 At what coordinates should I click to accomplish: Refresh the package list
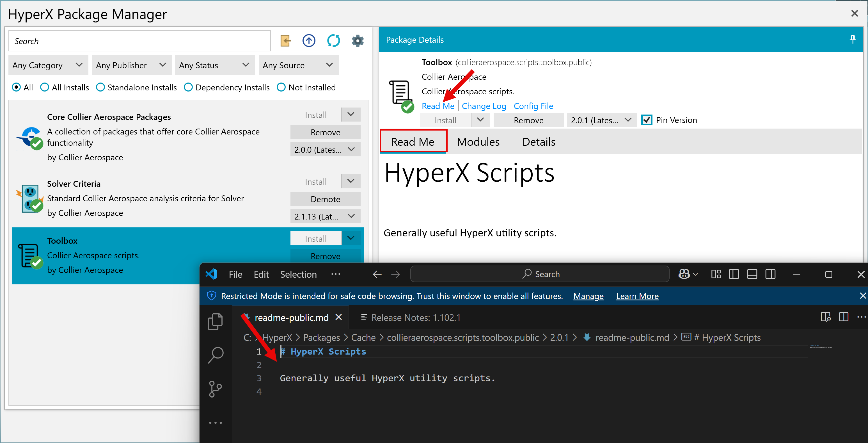[x=333, y=41]
